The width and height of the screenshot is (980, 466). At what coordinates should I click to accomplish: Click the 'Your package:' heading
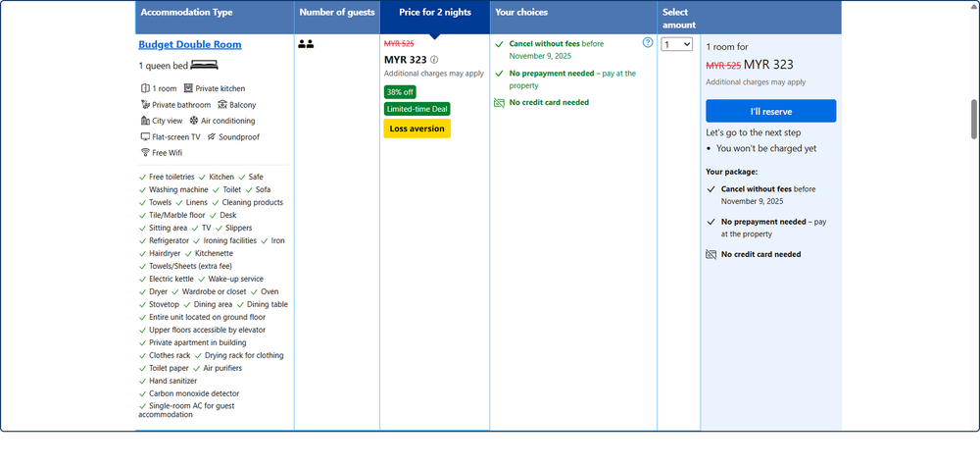coord(731,172)
